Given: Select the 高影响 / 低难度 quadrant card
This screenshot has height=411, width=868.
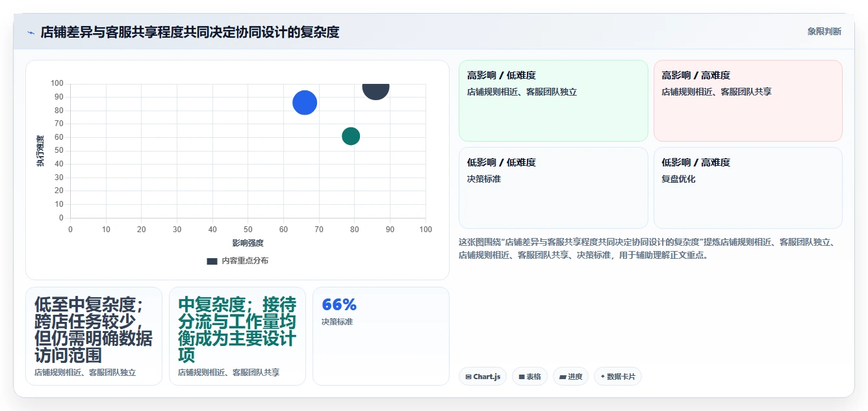Looking at the screenshot, I should point(554,101).
